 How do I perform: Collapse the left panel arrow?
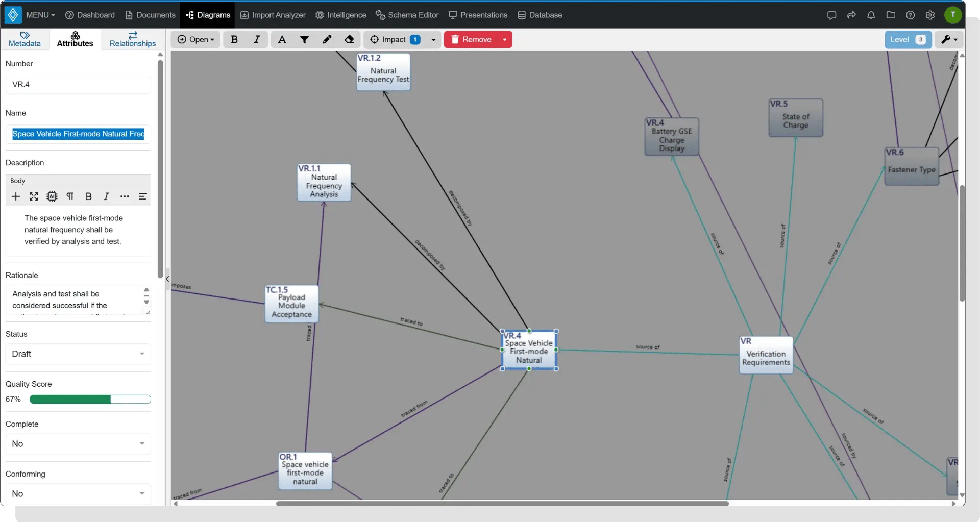click(x=167, y=279)
